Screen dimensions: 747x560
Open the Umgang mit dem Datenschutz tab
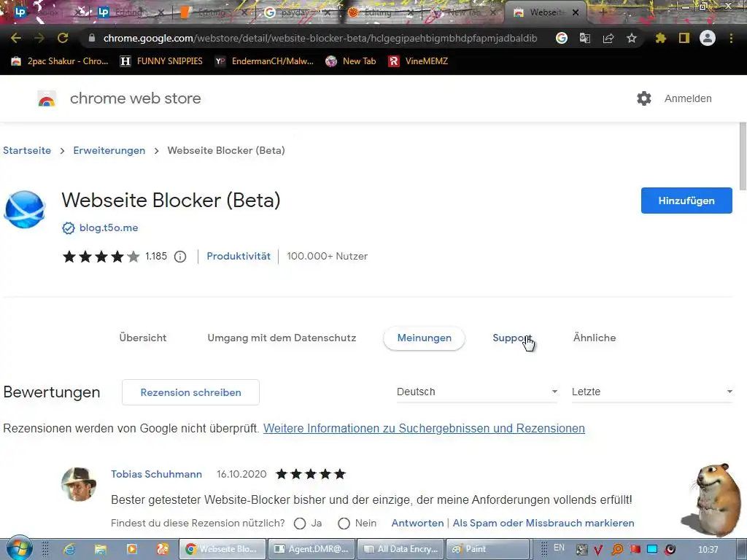coord(282,338)
